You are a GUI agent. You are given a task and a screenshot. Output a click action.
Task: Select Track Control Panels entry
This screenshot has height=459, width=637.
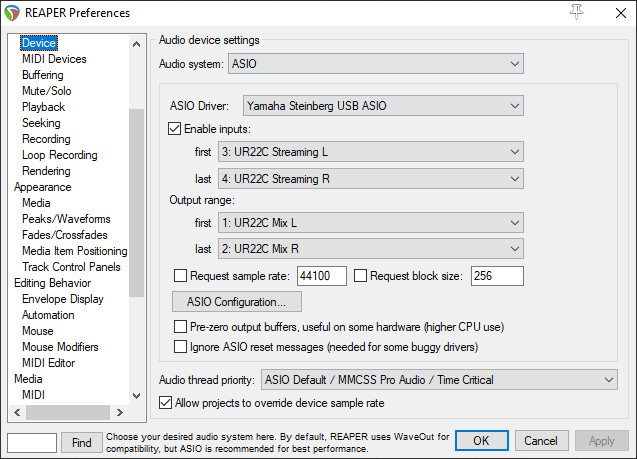[71, 267]
